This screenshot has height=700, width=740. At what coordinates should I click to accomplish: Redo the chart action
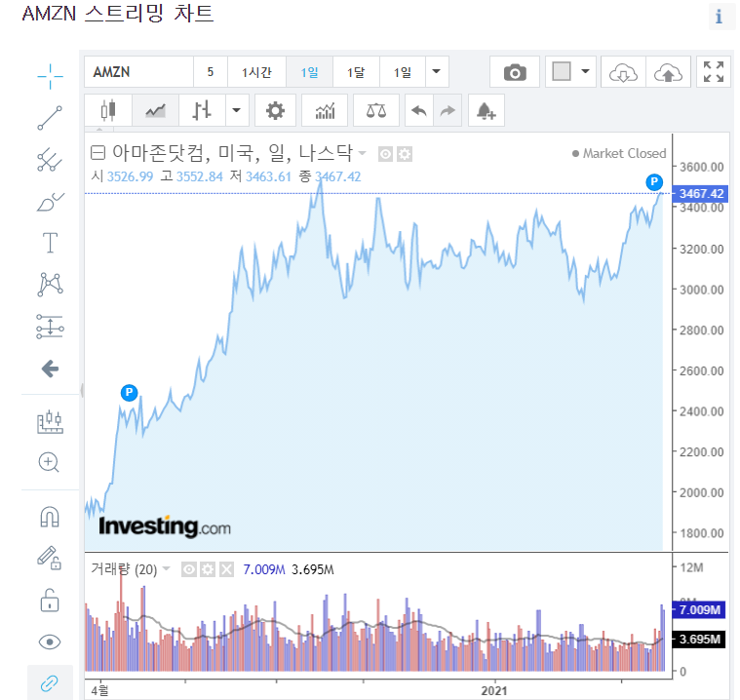pyautogui.click(x=448, y=110)
